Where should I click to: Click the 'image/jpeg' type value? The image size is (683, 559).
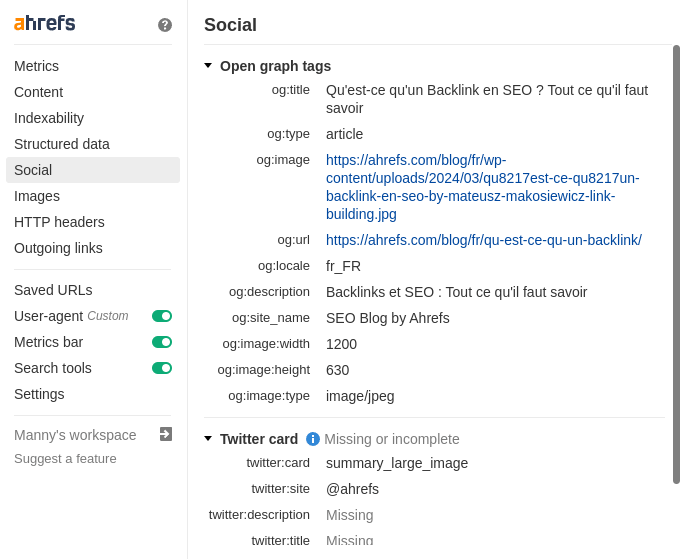point(360,396)
